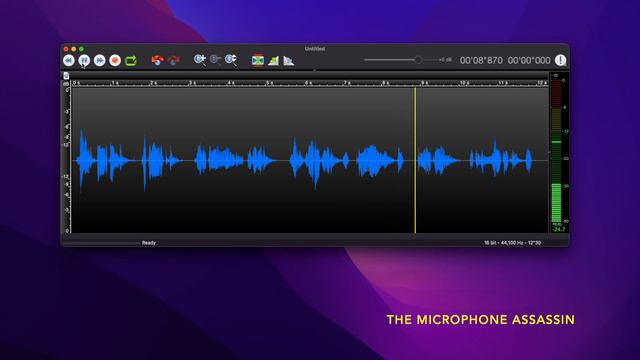This screenshot has height=360, width=640.
Task: Click the 16 bit - 44,100 Hz format info
Action: [512, 243]
